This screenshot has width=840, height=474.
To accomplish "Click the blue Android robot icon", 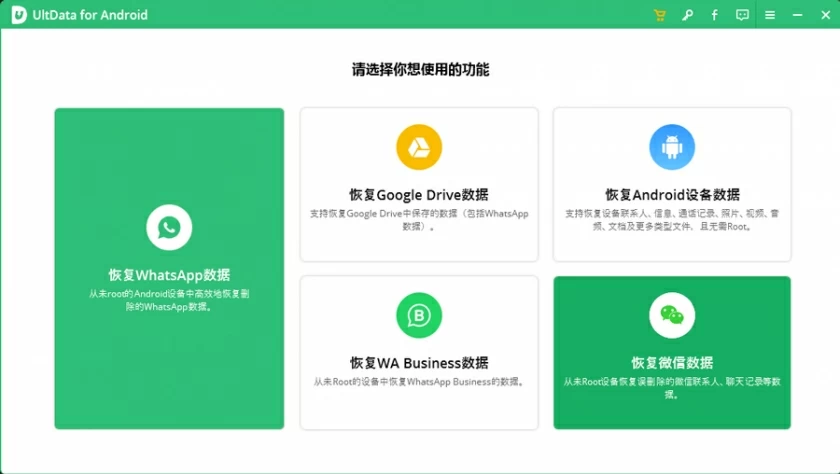I will click(x=672, y=147).
